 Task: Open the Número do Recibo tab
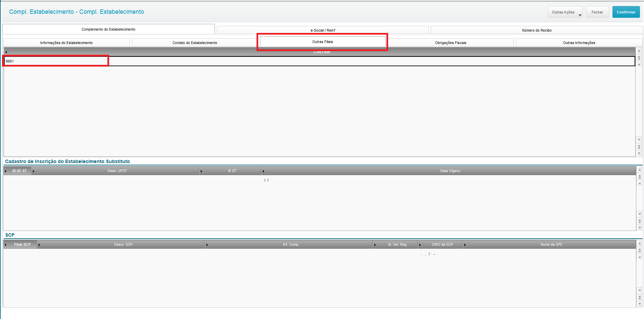pyautogui.click(x=537, y=30)
